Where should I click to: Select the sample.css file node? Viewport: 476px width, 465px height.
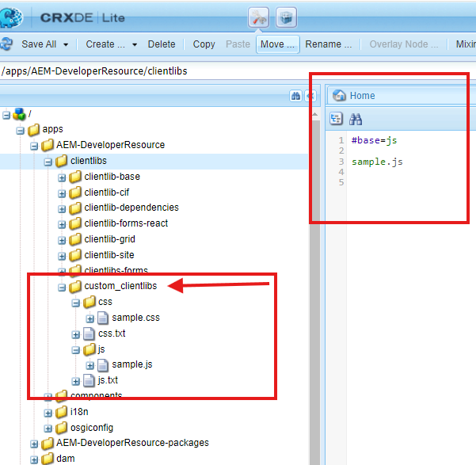coord(135,318)
